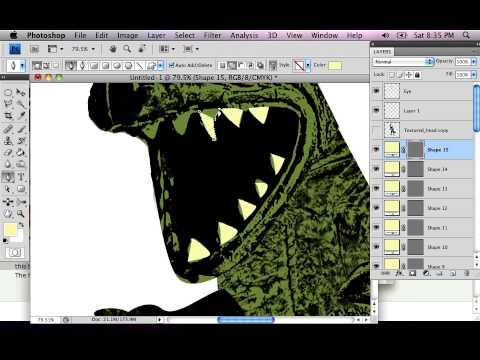Image resolution: width=480 pixels, height=360 pixels.
Task: Open the Filter menu
Action: [x=212, y=35]
